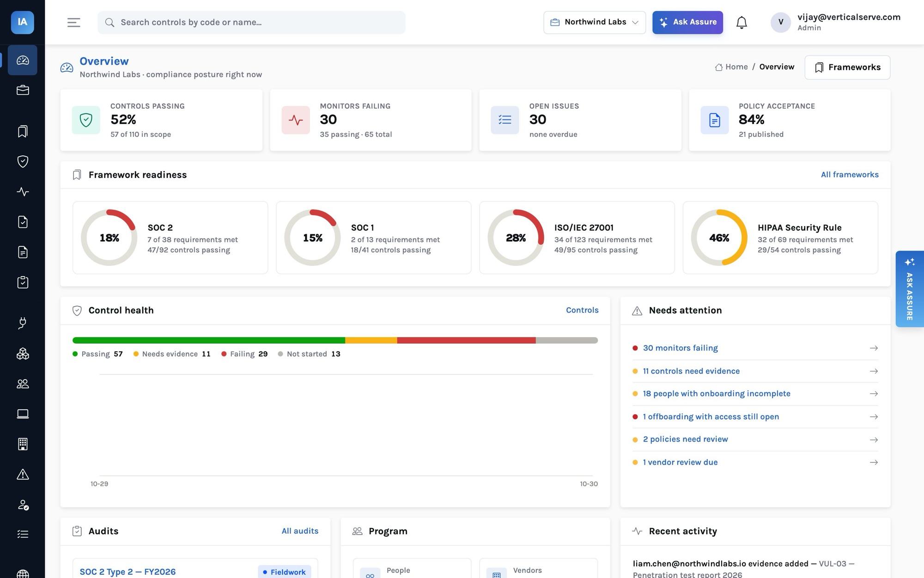Toggle the hamburger menu icon
The image size is (924, 578).
coord(74,22)
